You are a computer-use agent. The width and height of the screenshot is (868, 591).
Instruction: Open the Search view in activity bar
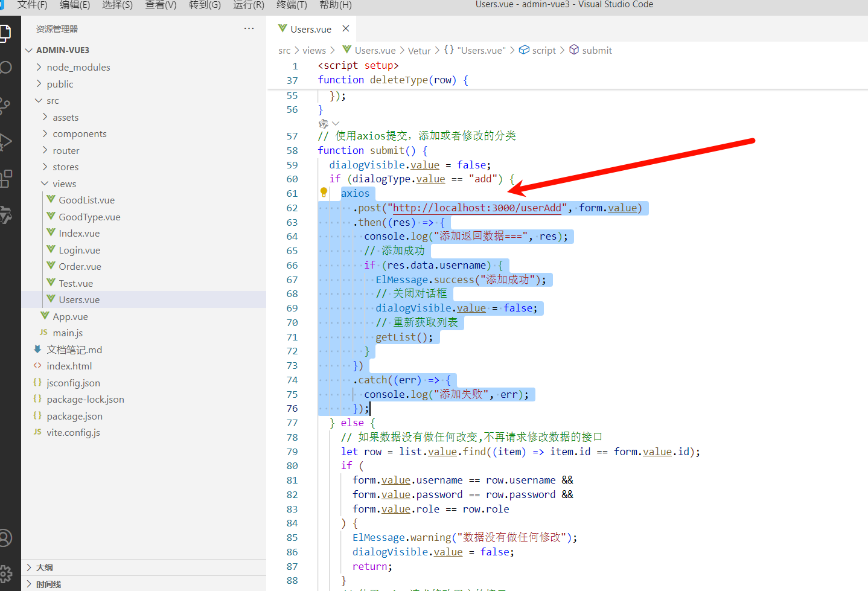pos(5,68)
